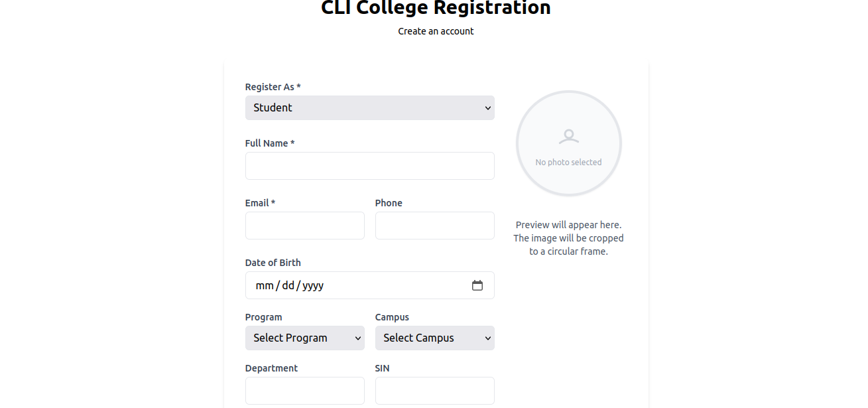The image size is (868, 408).
Task: Open the Select Campus dropdown
Action: pos(434,338)
